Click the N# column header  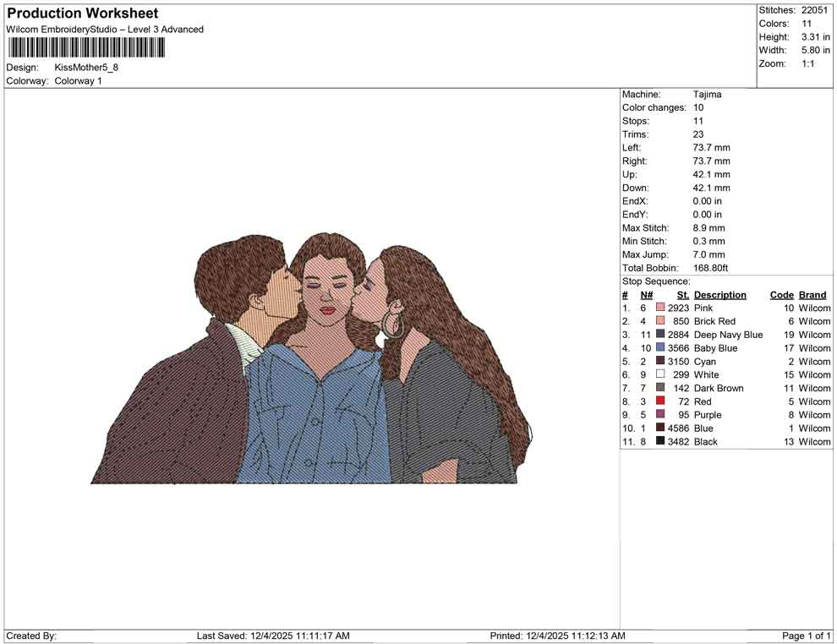[646, 295]
